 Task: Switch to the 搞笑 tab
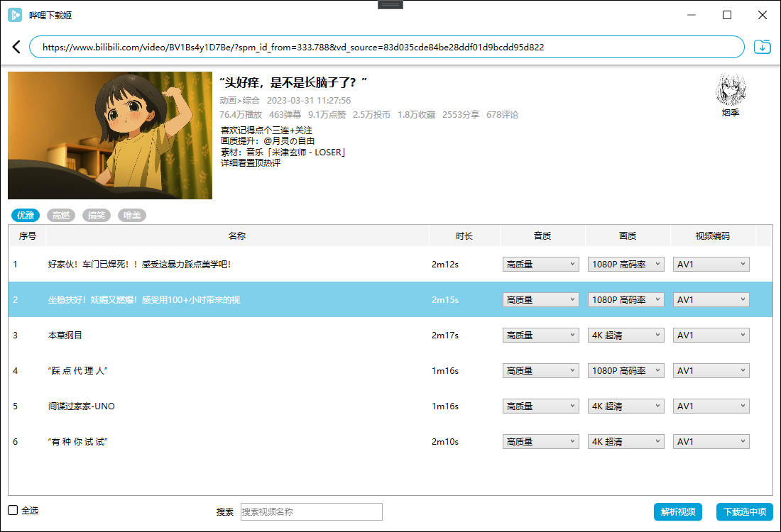coord(97,215)
